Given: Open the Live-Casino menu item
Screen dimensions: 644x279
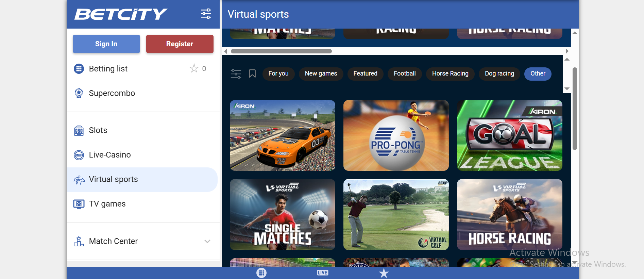Looking at the screenshot, I should click(x=142, y=155).
